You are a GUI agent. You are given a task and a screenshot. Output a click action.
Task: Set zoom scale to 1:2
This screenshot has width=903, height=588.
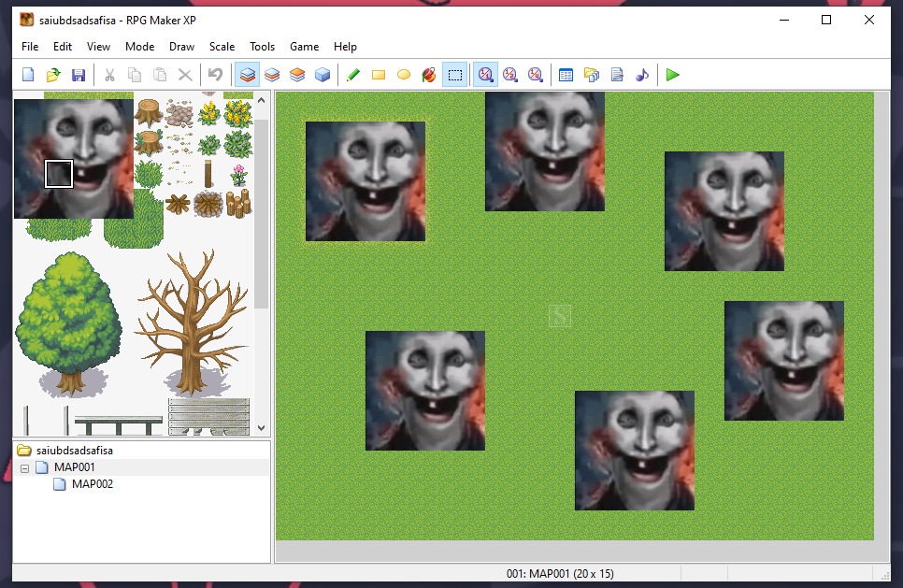510,75
